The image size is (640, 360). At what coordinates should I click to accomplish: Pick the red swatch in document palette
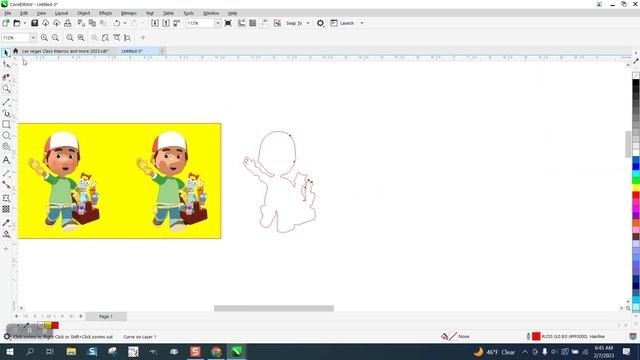tap(55, 325)
